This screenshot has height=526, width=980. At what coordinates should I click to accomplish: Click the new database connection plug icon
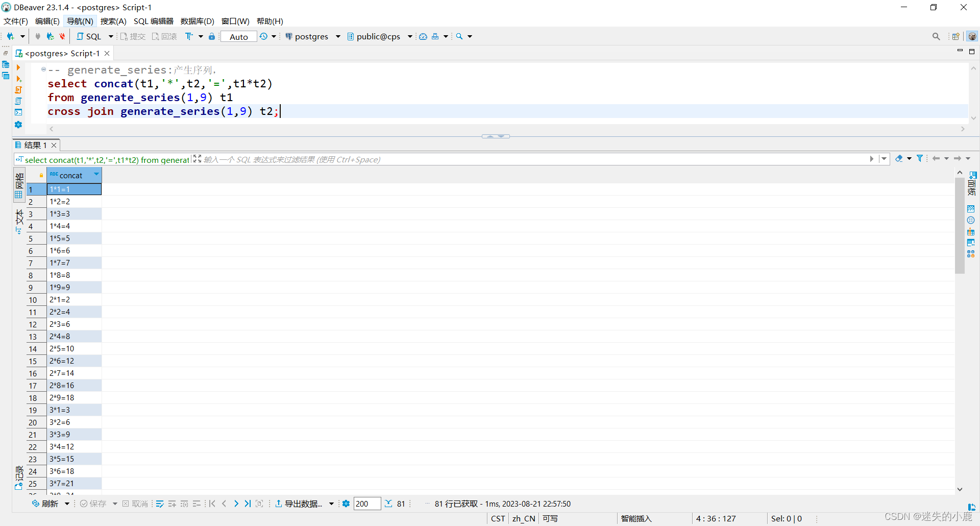tap(10, 36)
